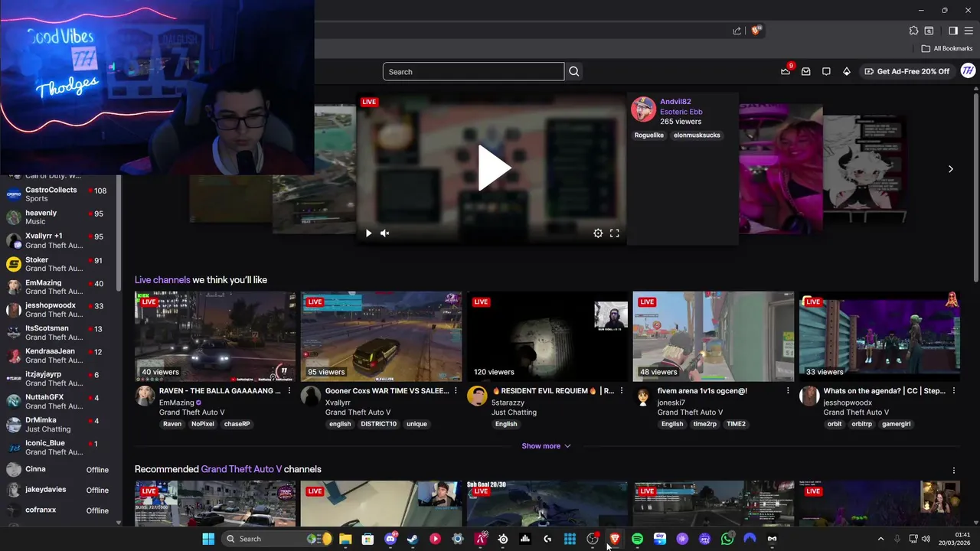The image size is (980, 551).
Task: Open the TH profile avatar menu
Action: point(968,71)
